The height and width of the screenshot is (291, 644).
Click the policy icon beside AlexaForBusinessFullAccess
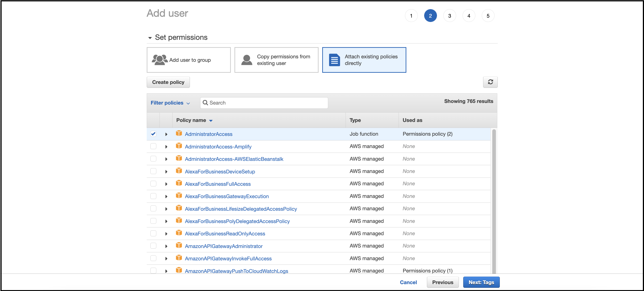pos(179,183)
